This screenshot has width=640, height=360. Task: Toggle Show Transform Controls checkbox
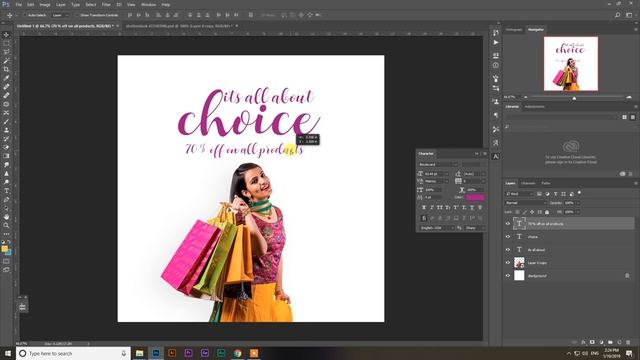click(x=78, y=15)
